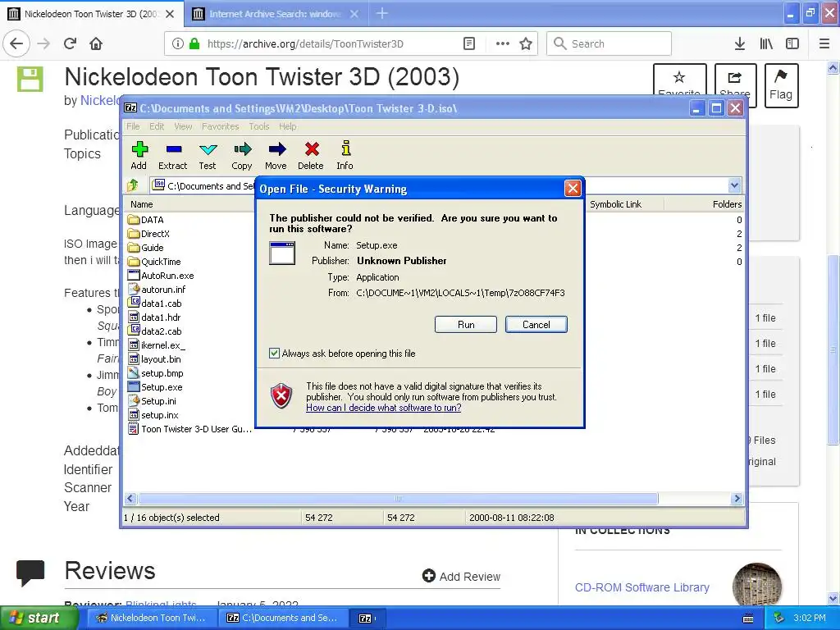The height and width of the screenshot is (630, 840).
Task: Click the taskbar clock showing 3:02 PM
Action: 810,618
